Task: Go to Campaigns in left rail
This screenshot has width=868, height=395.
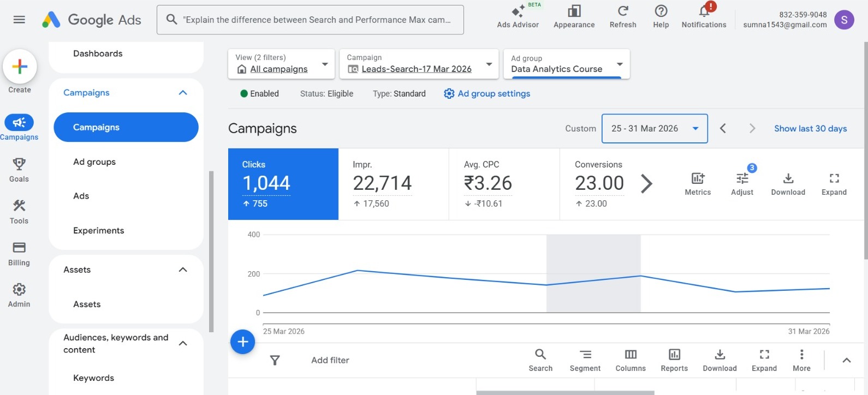Action: coord(19,128)
